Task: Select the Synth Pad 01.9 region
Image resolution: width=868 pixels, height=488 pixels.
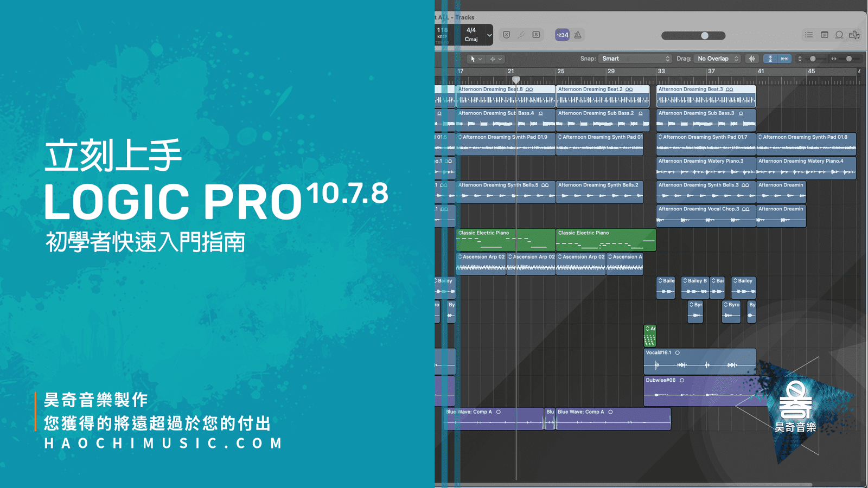Action: (506, 144)
